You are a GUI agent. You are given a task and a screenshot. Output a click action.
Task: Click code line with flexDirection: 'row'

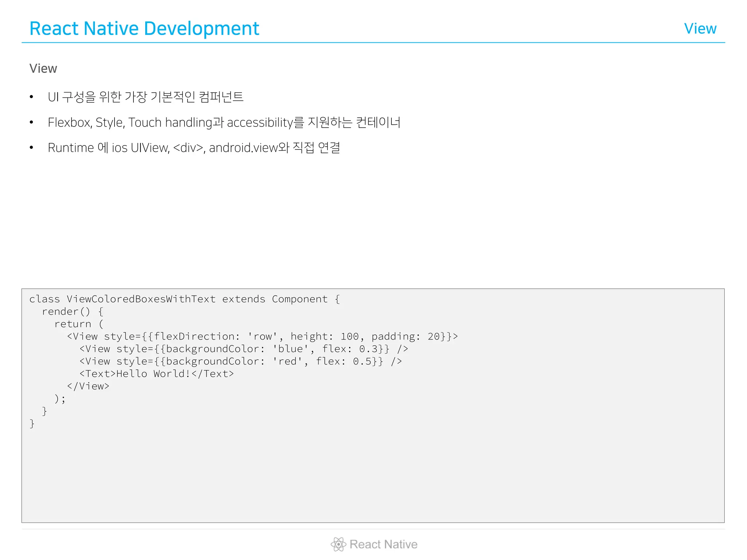point(262,336)
